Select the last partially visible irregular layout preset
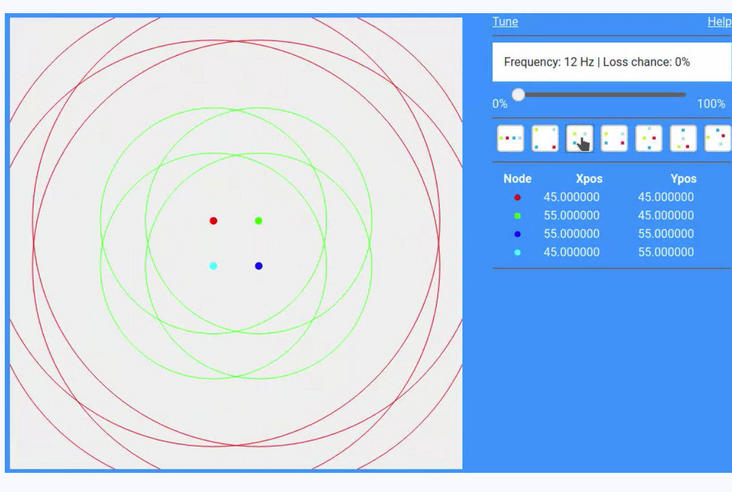The width and height of the screenshot is (732, 492). 718,138
